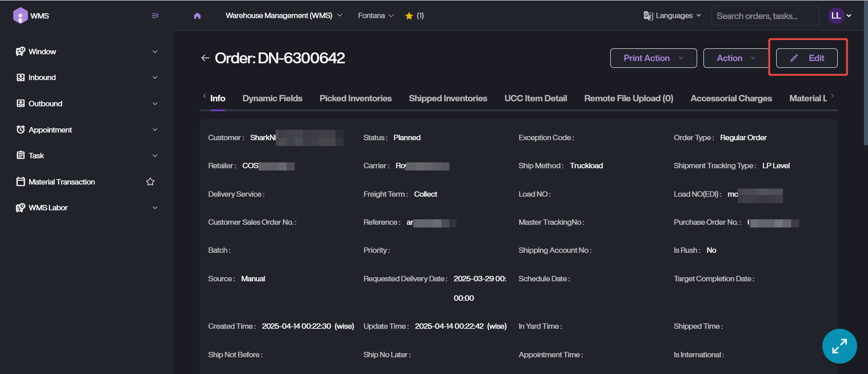Collapse the sidebar using the menu icon

coord(155,16)
